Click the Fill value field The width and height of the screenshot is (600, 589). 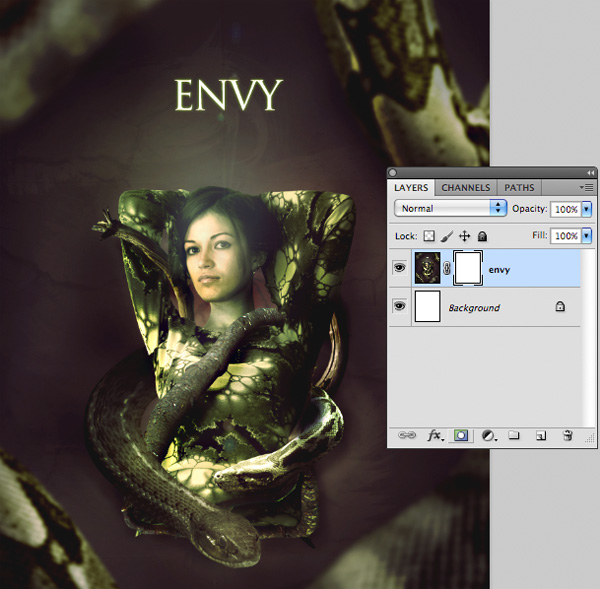[566, 236]
